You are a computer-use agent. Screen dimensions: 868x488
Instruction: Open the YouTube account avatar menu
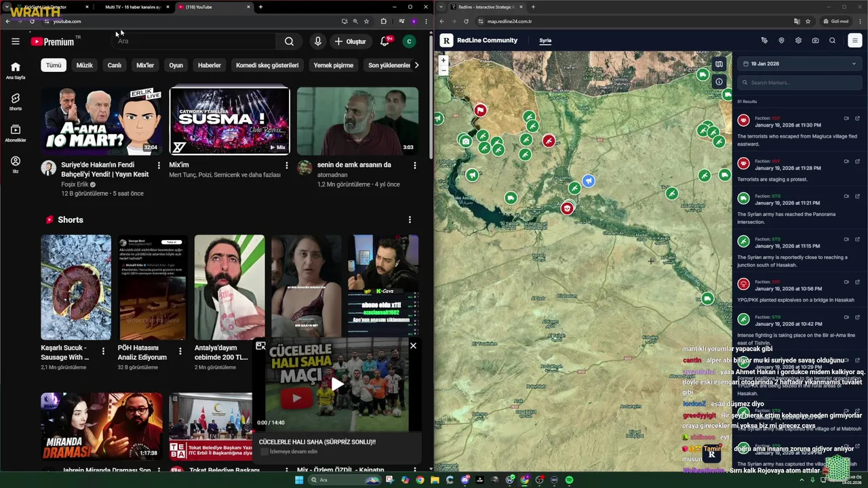(409, 41)
